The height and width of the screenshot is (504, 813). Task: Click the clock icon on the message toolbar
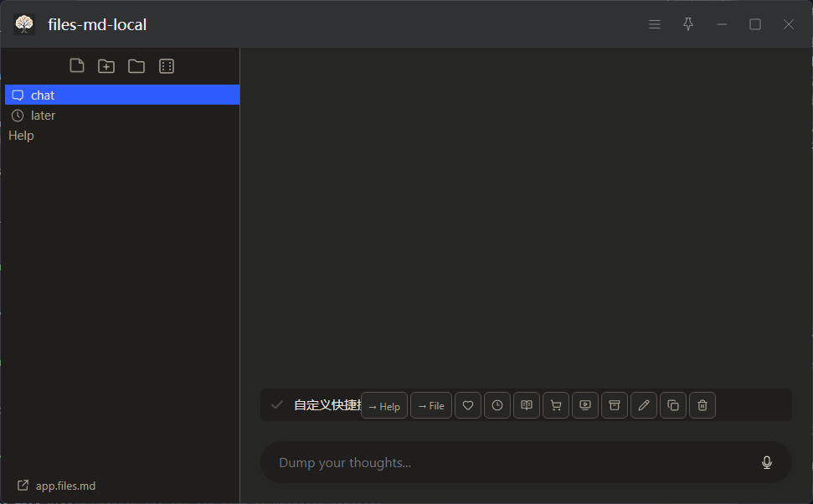point(497,405)
